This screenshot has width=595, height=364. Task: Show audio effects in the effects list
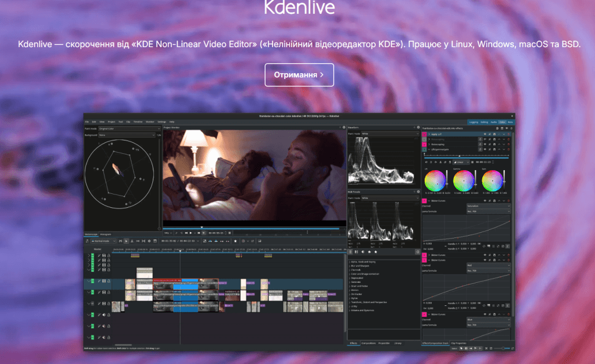click(363, 252)
